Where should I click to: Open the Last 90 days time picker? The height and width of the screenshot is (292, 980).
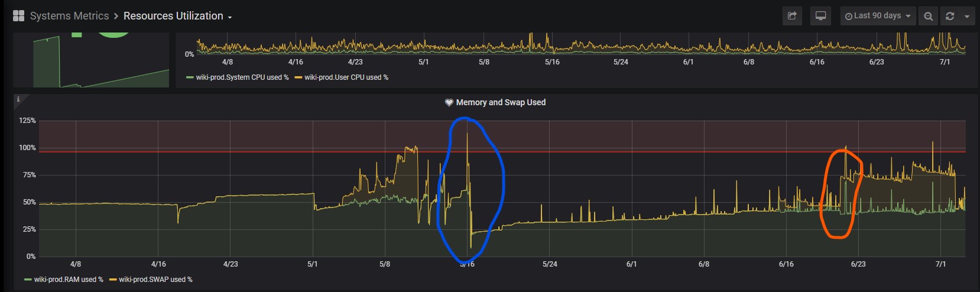(x=878, y=16)
